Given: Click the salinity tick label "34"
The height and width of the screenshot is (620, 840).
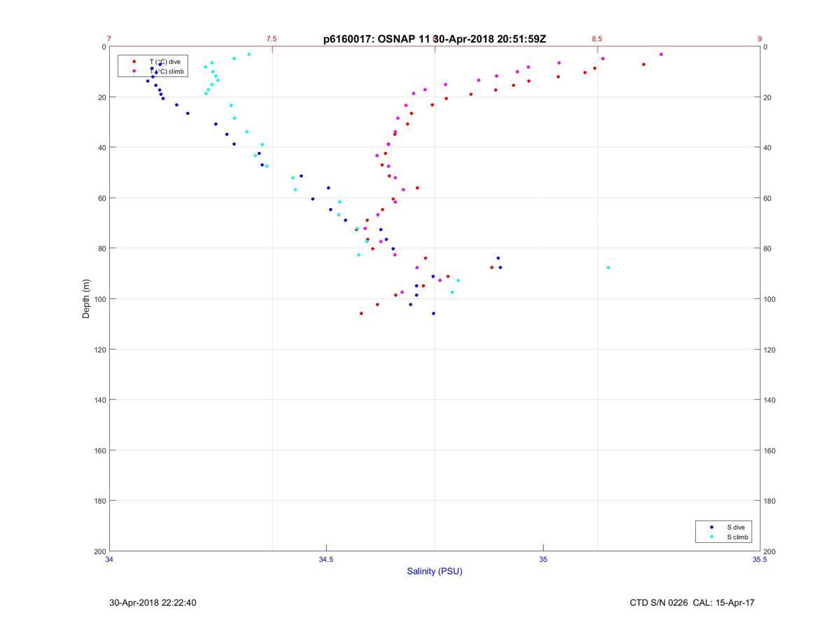Looking at the screenshot, I should click(110, 559).
